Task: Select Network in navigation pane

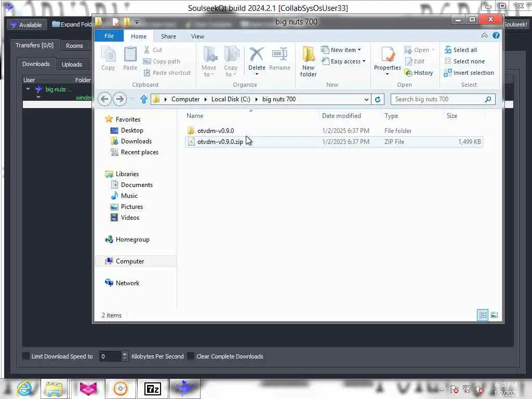Action: [x=123, y=283]
